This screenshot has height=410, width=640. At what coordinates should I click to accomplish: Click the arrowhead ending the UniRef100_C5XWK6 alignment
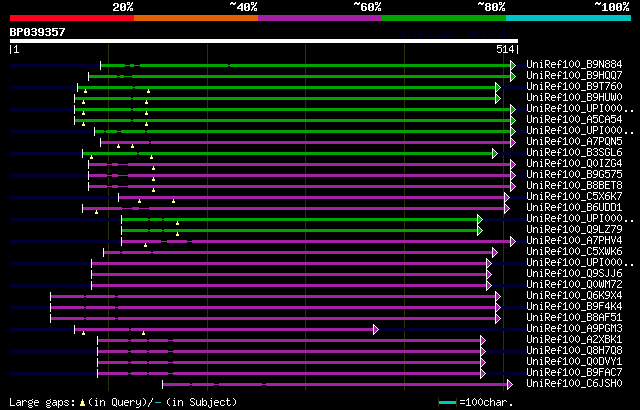(495, 253)
